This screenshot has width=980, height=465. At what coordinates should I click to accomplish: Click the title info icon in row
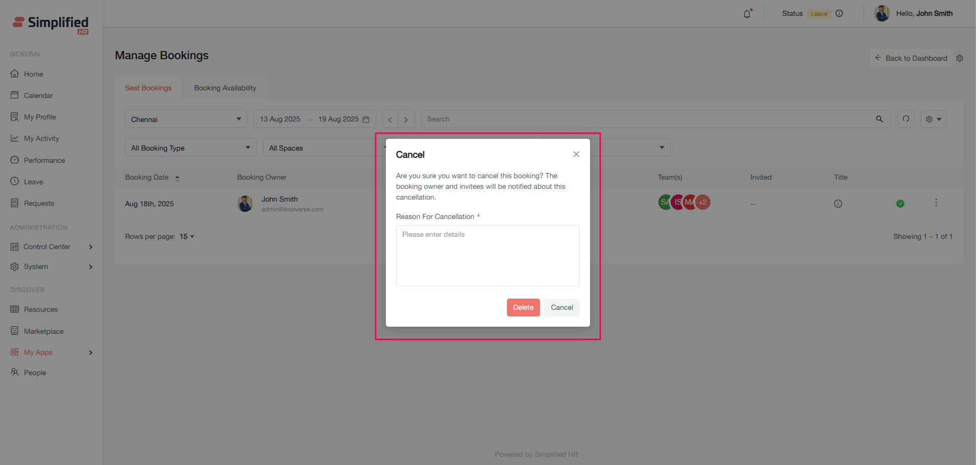click(838, 204)
